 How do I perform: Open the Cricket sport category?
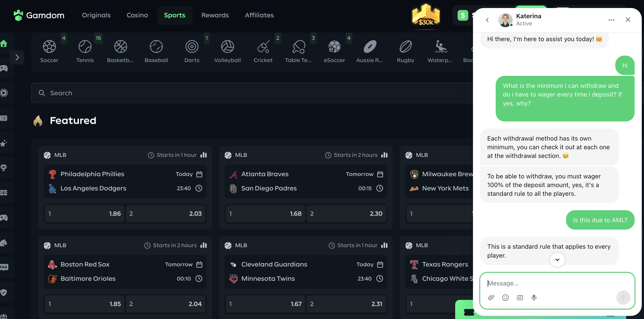pyautogui.click(x=263, y=52)
